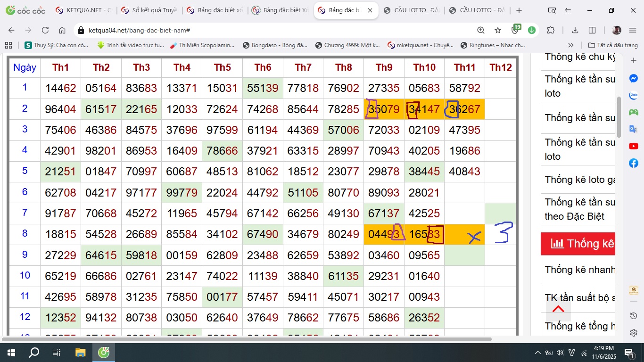
Task: Click the scroll-to-top red arrow button
Action: (558, 309)
